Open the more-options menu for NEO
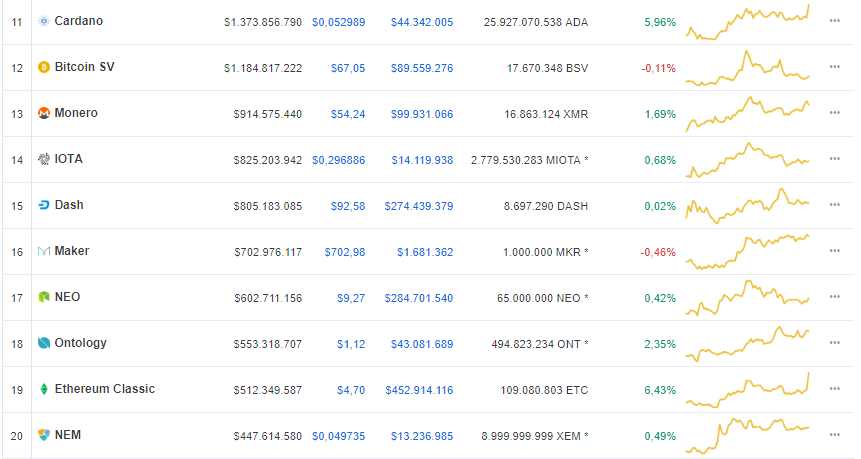The width and height of the screenshot is (861, 459). [x=835, y=297]
